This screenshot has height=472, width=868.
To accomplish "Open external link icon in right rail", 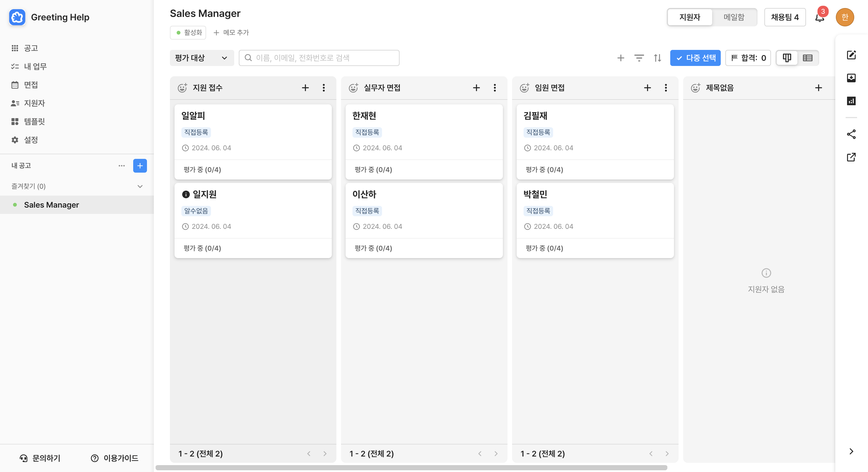I will coord(851,157).
